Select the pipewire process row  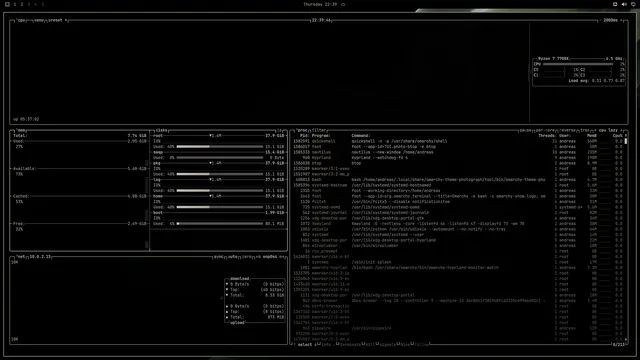458,328
